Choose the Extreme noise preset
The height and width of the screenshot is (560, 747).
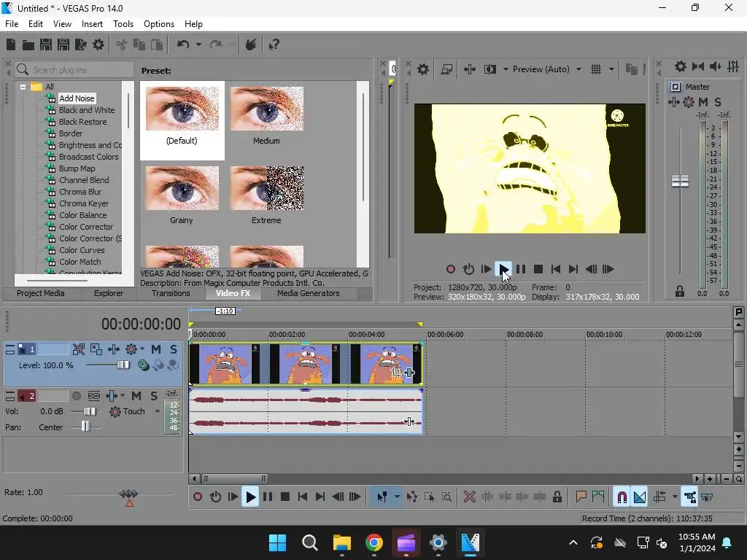point(266,195)
